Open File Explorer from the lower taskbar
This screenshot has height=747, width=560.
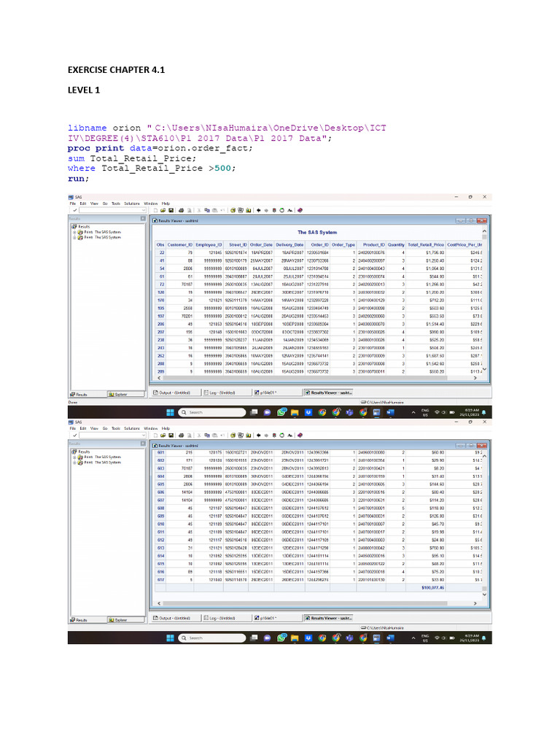point(295,638)
